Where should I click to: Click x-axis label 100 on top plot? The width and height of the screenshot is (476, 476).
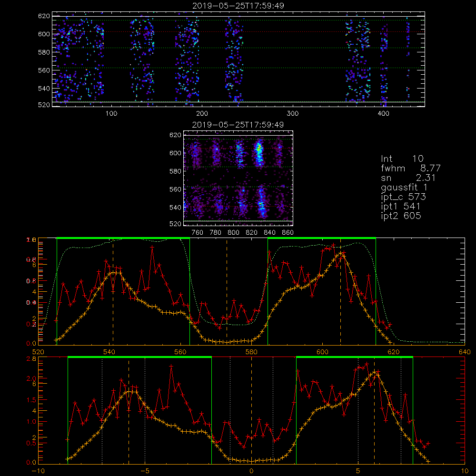tap(111, 114)
